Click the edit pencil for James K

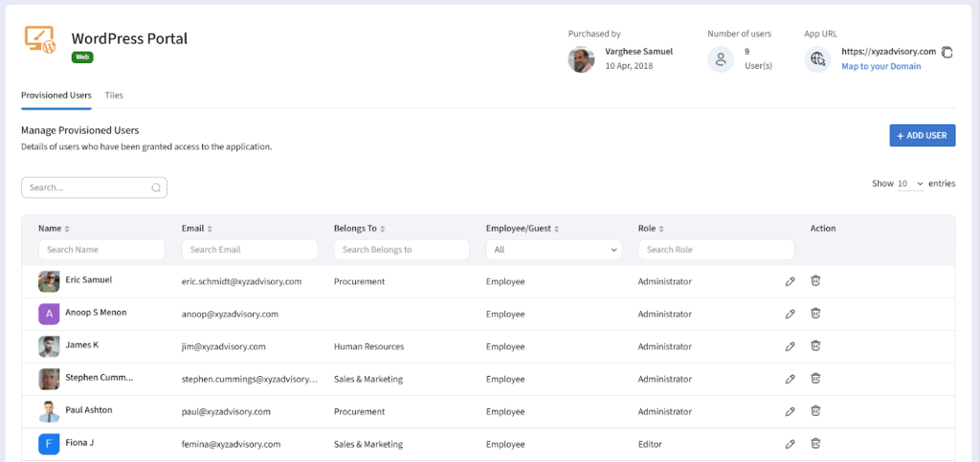click(x=790, y=346)
